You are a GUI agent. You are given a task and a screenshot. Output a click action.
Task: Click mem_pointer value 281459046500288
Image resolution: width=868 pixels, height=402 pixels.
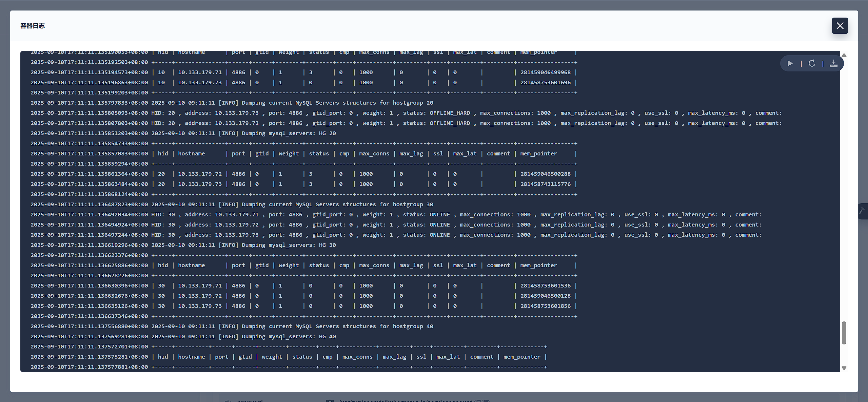545,174
